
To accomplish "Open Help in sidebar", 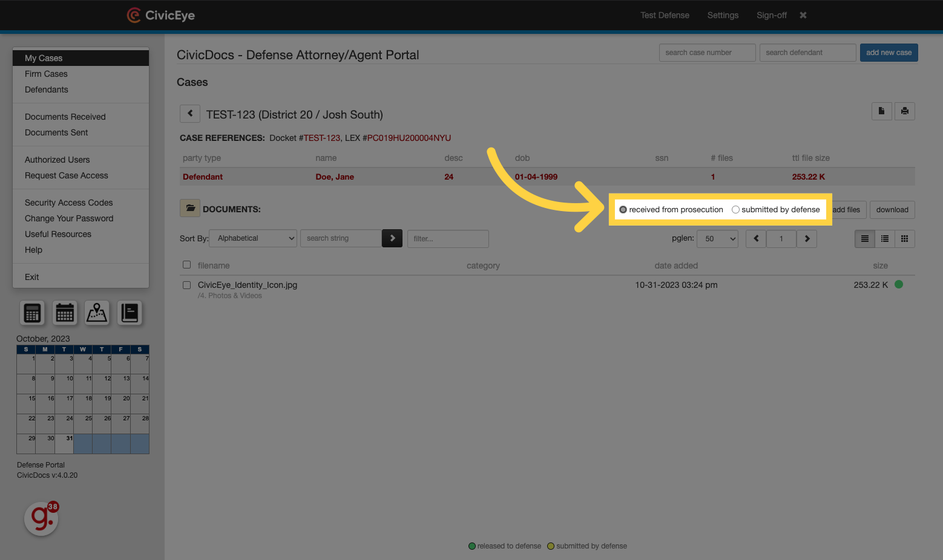I will pyautogui.click(x=80, y=250).
